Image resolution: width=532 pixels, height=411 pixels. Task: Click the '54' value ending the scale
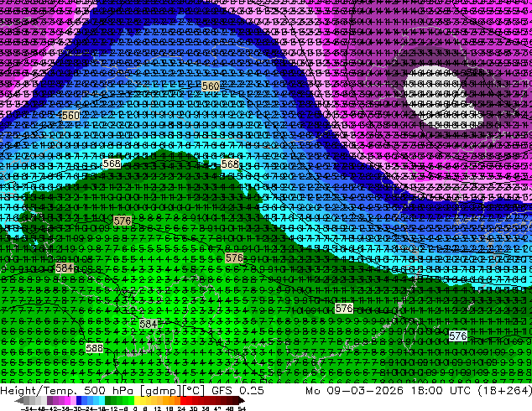click(242, 408)
